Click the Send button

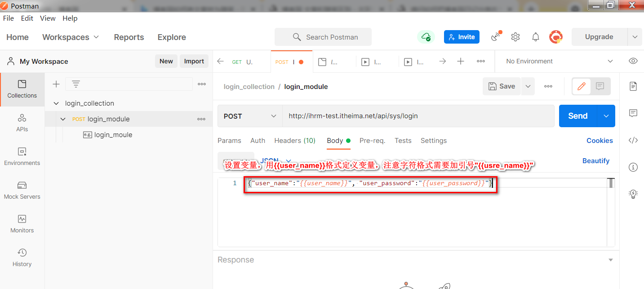click(x=578, y=116)
